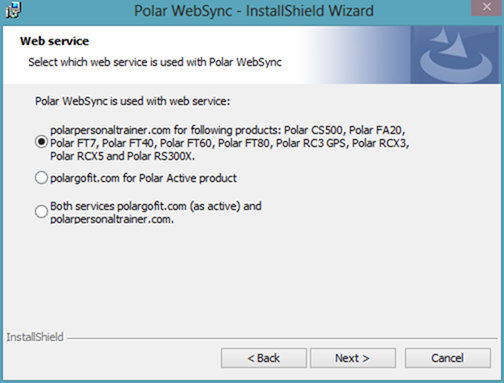The image size is (504, 383).
Task: Click 'Polar WebSync is used with web service:' label
Action: [132, 101]
